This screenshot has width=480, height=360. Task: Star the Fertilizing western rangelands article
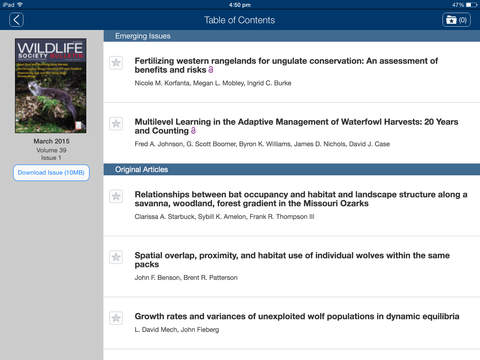[116, 63]
